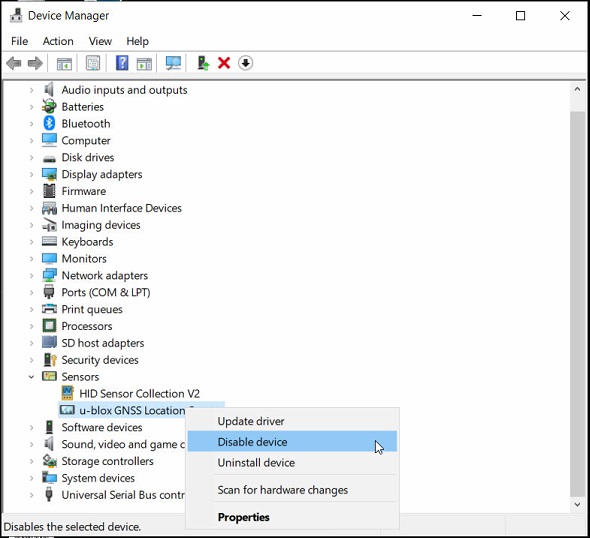
Task: Choose Disable device from context menu
Action: click(x=292, y=441)
